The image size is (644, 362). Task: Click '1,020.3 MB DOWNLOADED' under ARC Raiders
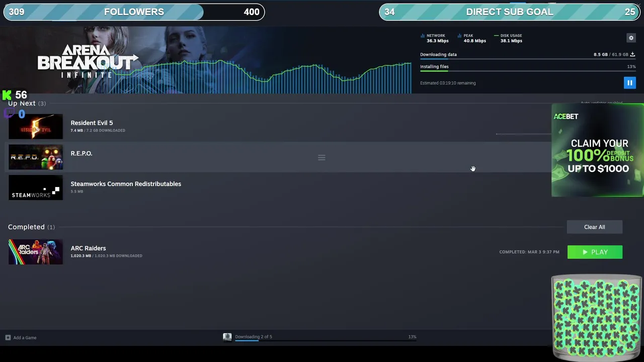(x=119, y=256)
